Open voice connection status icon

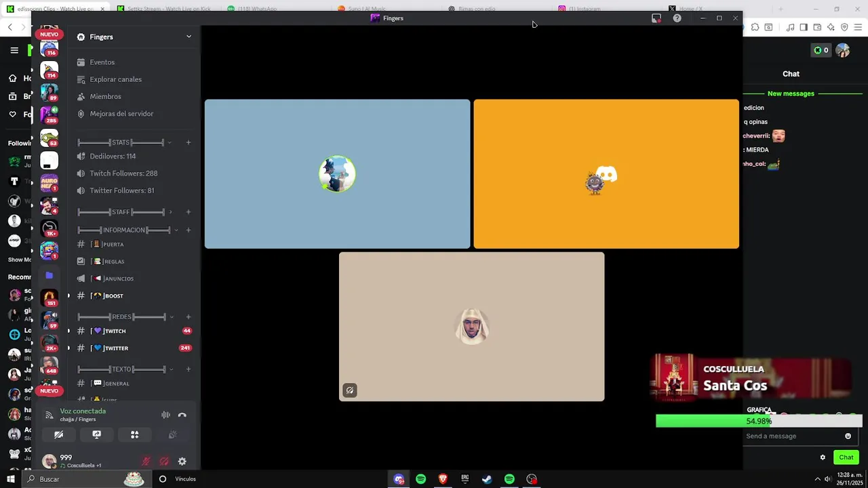[49, 415]
